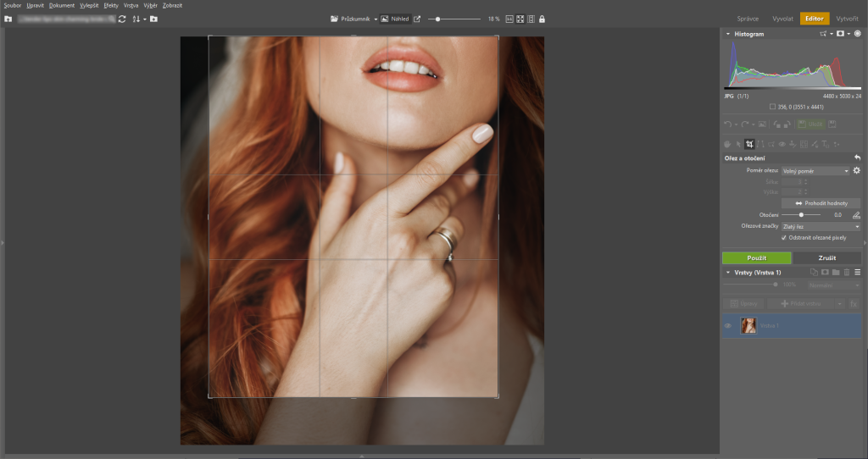Open the layer blend mode Normální dropdown
This screenshot has height=459, width=868.
pos(834,285)
